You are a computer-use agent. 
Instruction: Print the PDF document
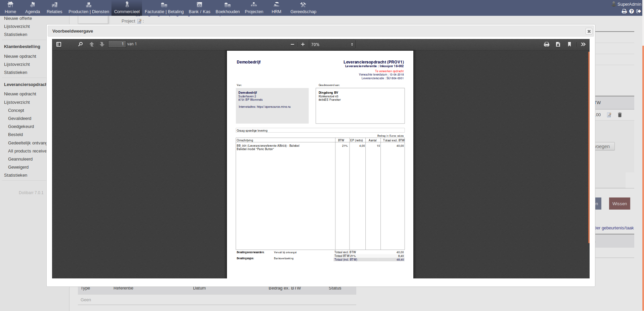(x=546, y=44)
